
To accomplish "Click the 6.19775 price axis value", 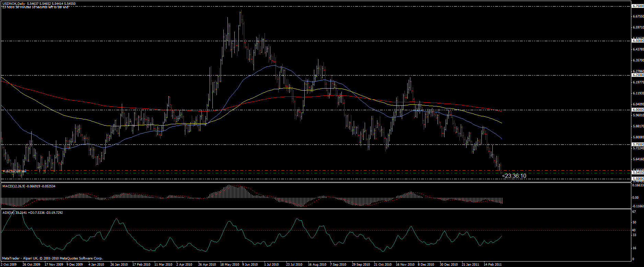I will coord(638,82).
